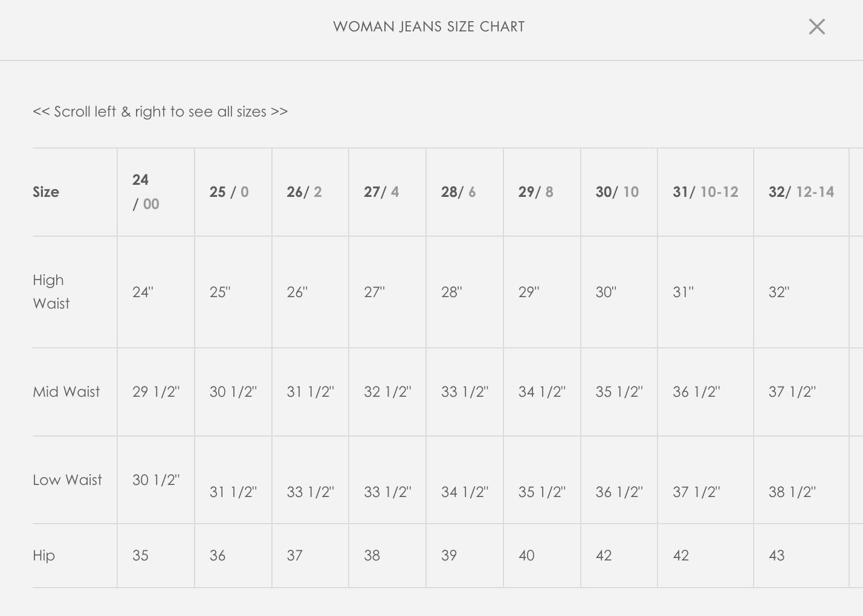Close the woman jeans size chart
863x616 pixels.
pos(816,27)
